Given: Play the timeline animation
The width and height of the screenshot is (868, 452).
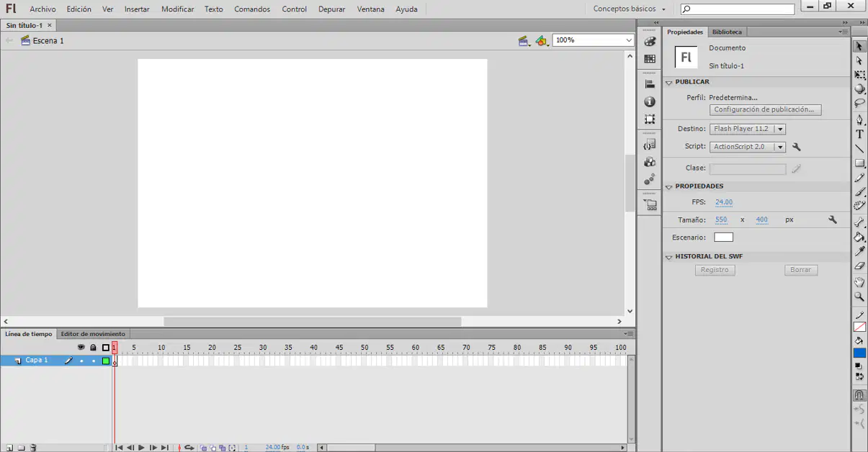Looking at the screenshot, I should 141,448.
